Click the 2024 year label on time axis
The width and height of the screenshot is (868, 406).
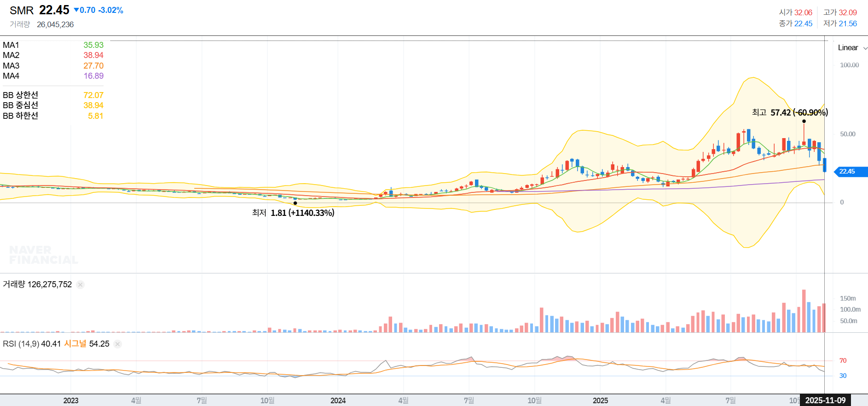coord(338,400)
